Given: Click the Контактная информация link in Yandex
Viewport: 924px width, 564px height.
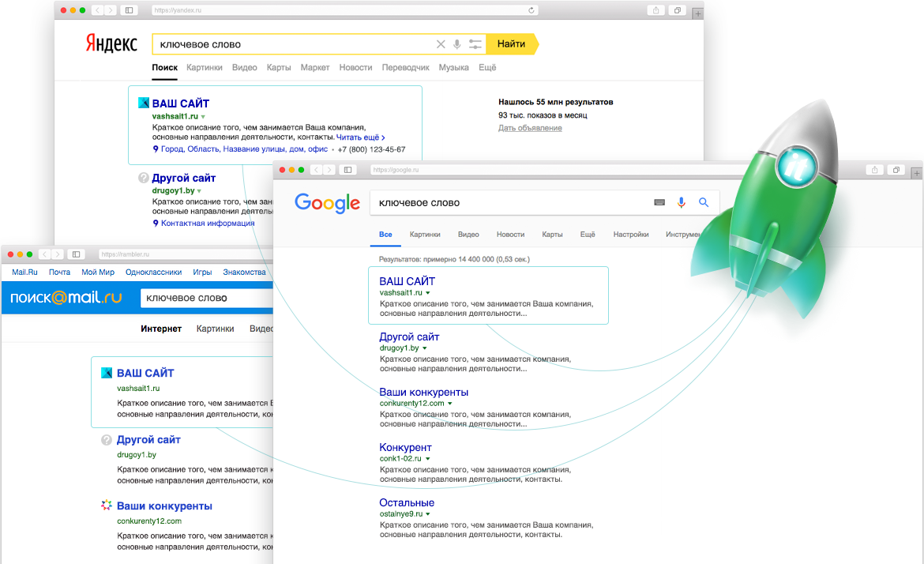Looking at the screenshot, I should (208, 224).
